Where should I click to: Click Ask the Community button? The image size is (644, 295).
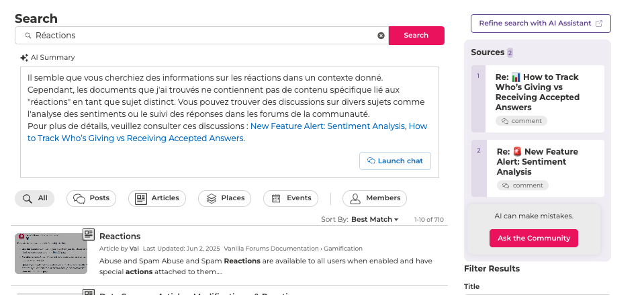[x=533, y=239]
